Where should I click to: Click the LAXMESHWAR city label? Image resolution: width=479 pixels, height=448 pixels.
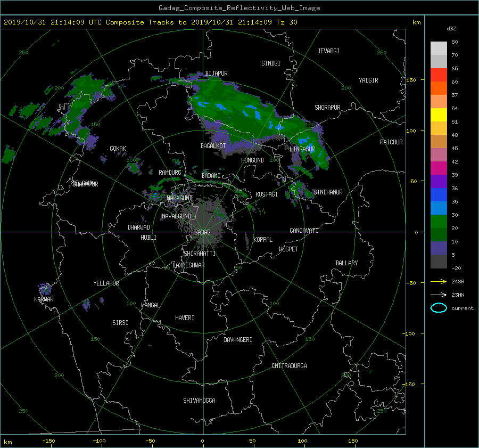tap(188, 265)
